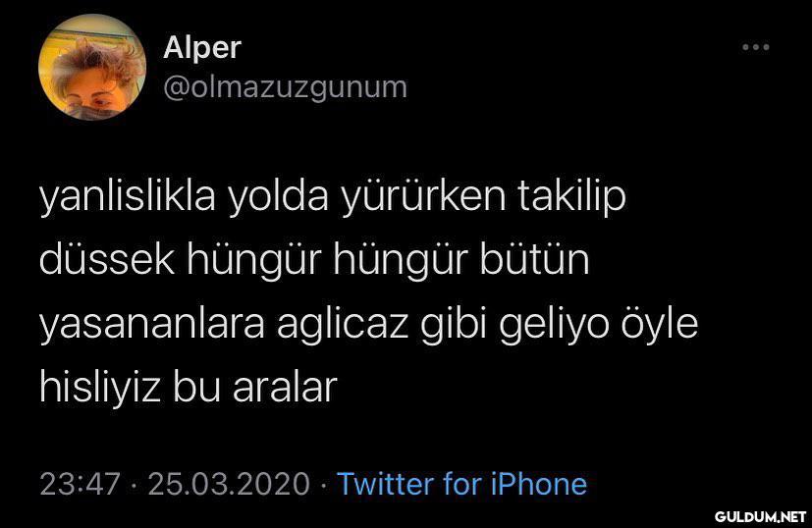Screen dimensions: 812x528
Task: Open Alper's round profile avatar
Action: click(x=92, y=68)
